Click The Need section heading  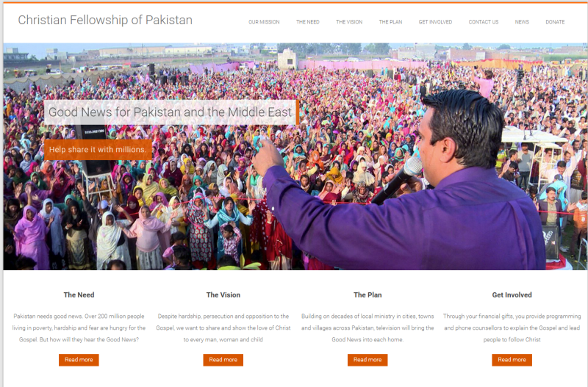79,294
